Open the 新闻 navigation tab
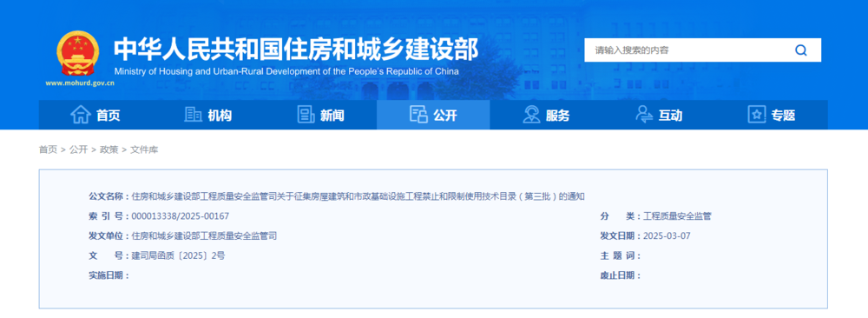868x318 pixels. pos(321,115)
